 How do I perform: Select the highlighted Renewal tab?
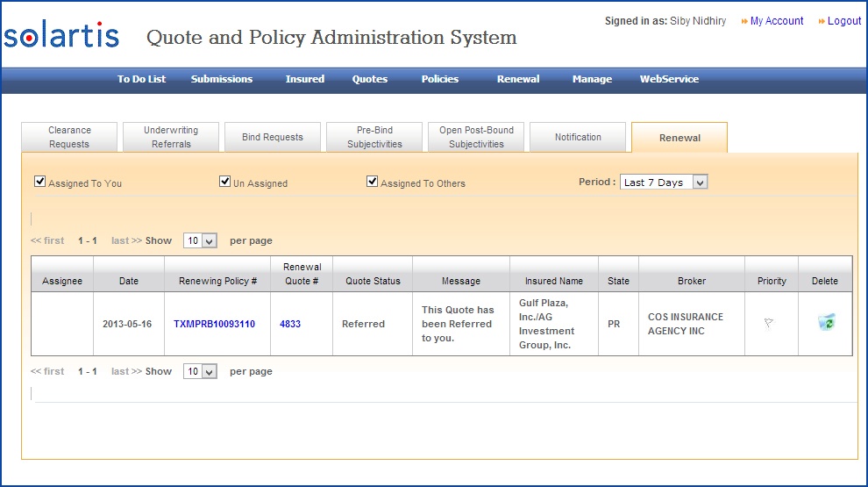click(x=679, y=138)
